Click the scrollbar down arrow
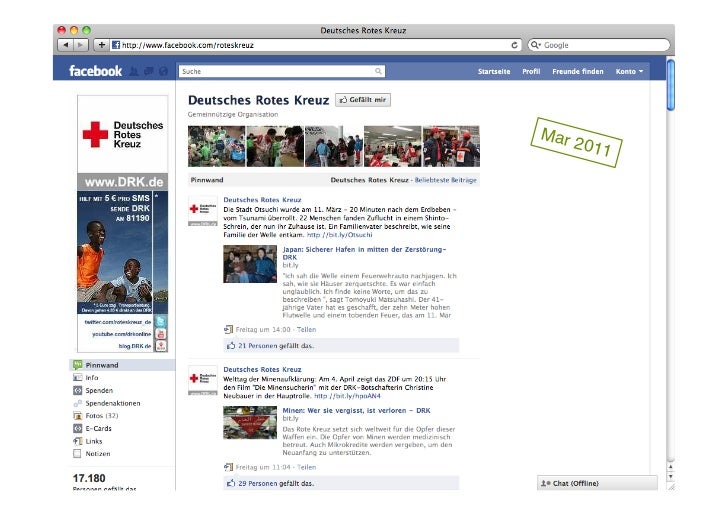Image resolution: width=728 pixels, height=515 pixels. tap(670, 476)
